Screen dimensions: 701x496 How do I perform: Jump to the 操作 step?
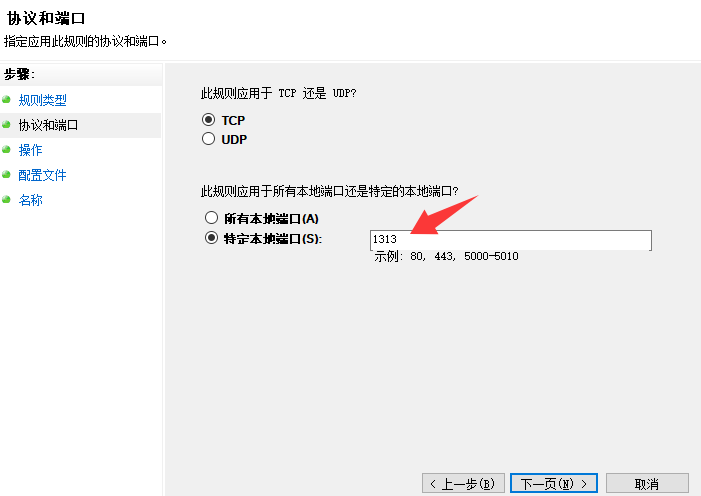pos(30,150)
